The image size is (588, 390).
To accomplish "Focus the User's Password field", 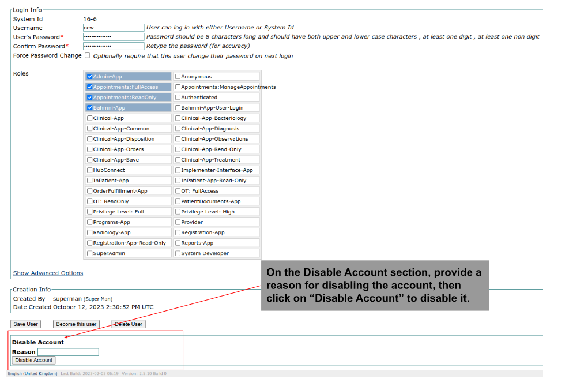I will (114, 37).
